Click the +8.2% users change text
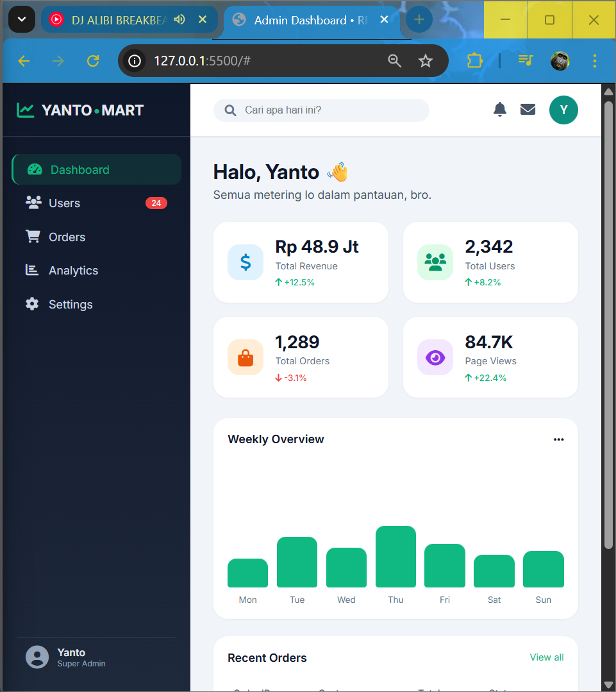The height and width of the screenshot is (692, 616). pyautogui.click(x=487, y=282)
